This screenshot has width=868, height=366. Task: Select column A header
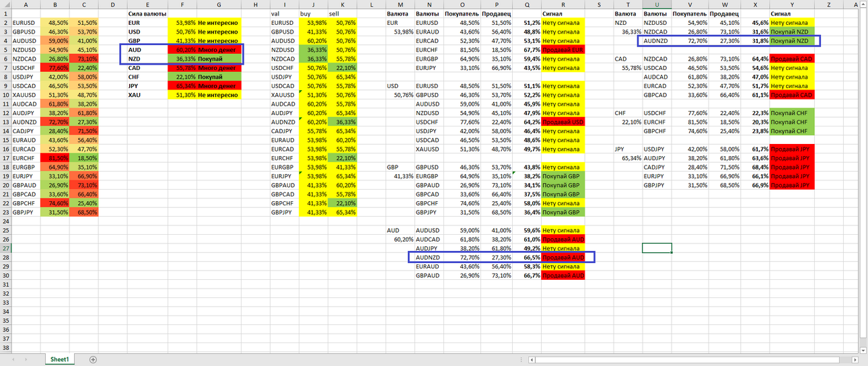point(26,4)
